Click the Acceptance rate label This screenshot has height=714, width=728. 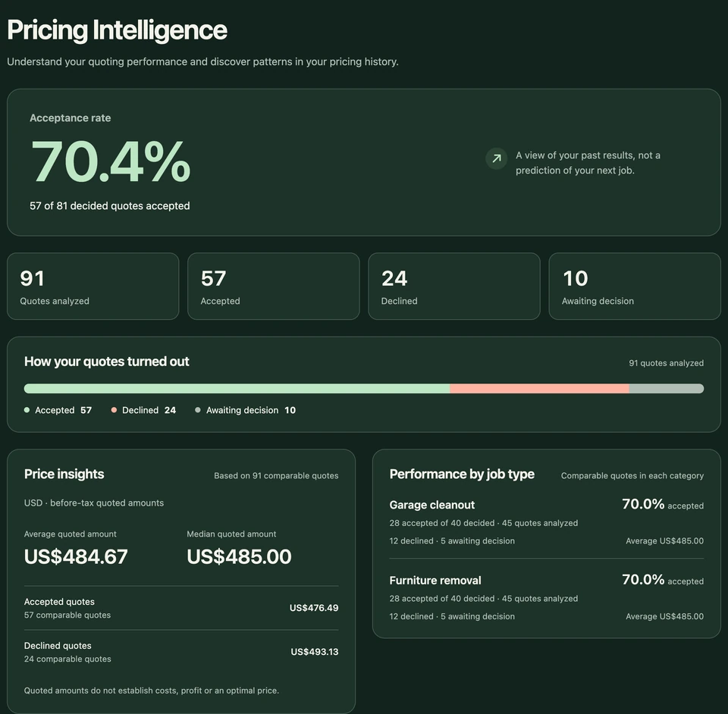tap(70, 117)
